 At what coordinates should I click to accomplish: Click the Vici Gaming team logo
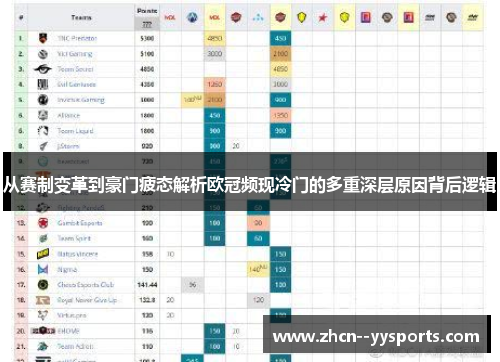pyautogui.click(x=43, y=54)
